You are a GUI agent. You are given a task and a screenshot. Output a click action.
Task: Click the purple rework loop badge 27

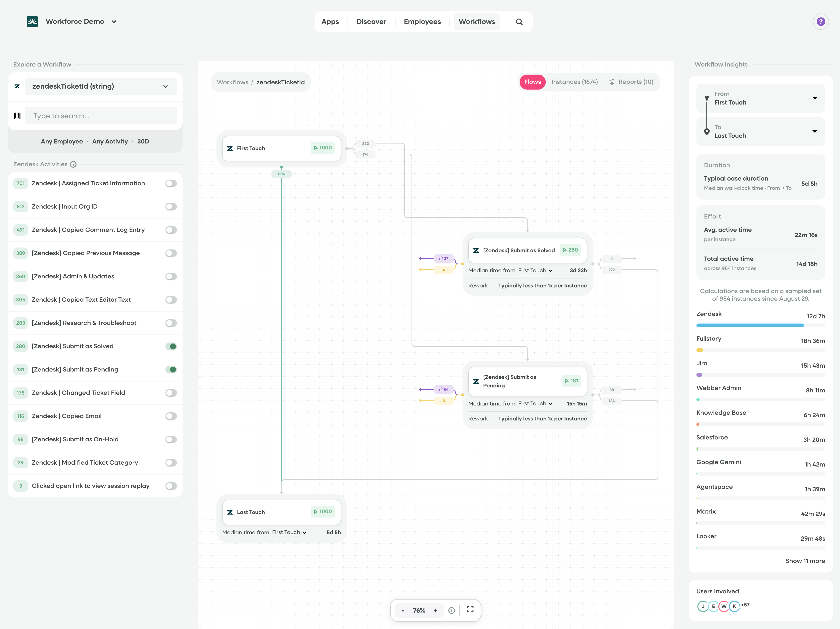pos(444,258)
